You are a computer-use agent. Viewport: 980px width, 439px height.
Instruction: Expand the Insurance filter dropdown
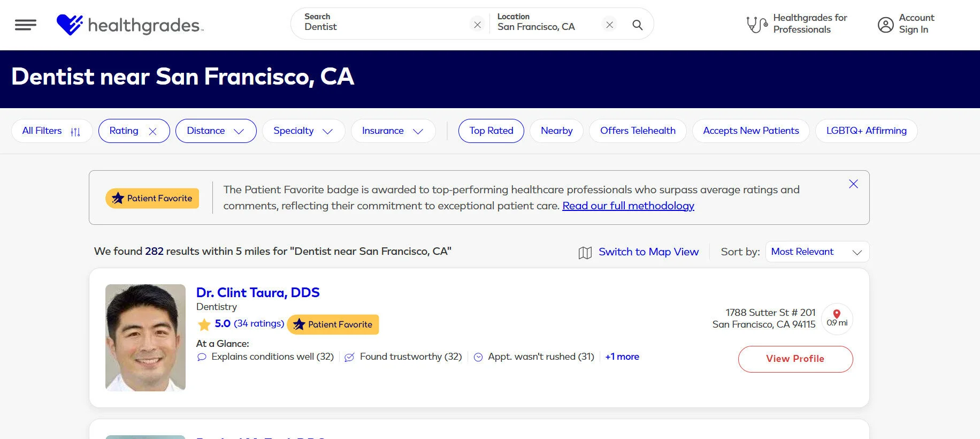393,131
